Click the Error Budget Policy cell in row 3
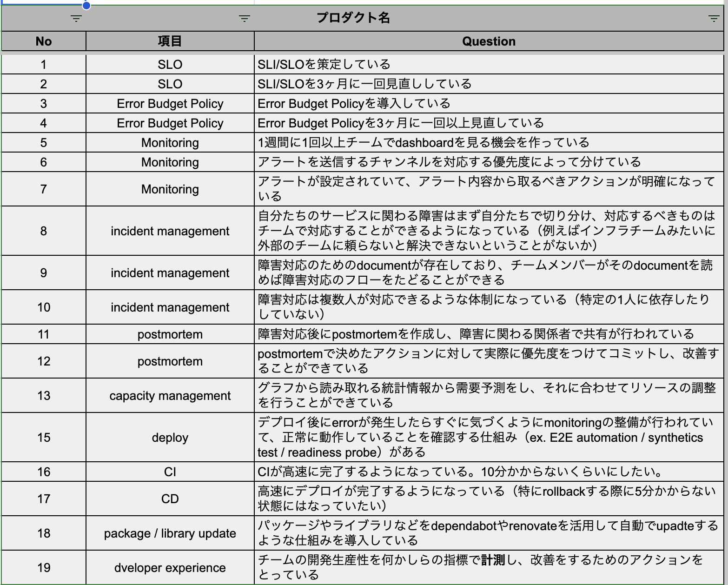 [x=170, y=103]
